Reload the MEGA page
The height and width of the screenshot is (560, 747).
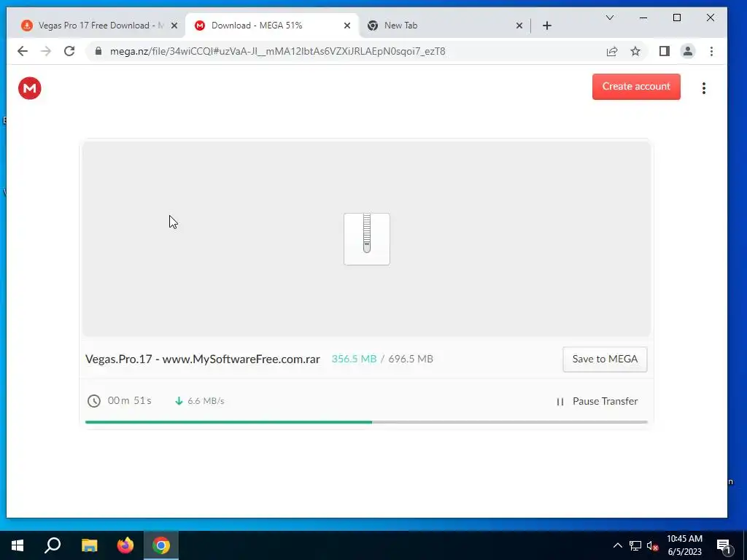(69, 52)
